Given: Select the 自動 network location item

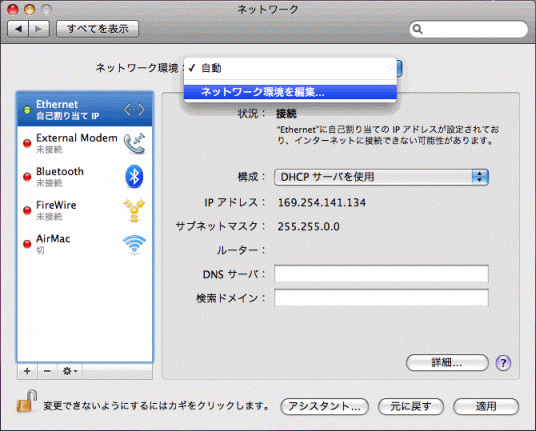Looking at the screenshot, I should click(290, 68).
